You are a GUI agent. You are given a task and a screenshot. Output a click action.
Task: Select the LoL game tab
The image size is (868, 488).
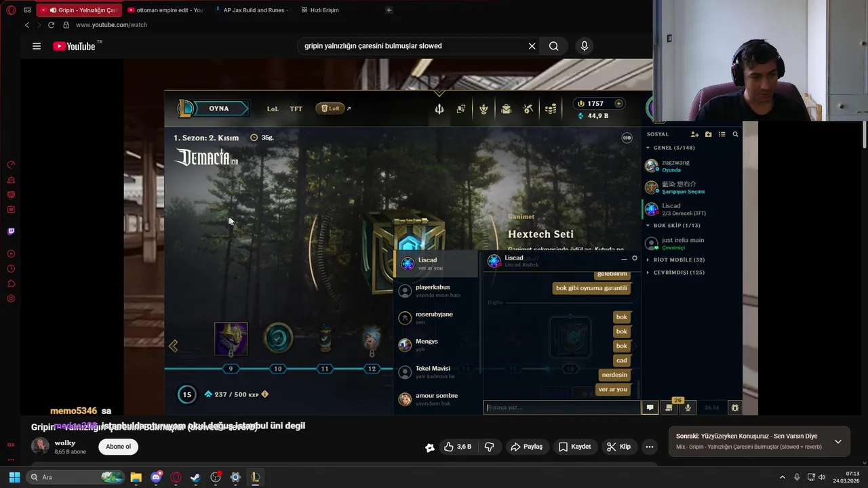click(x=273, y=108)
